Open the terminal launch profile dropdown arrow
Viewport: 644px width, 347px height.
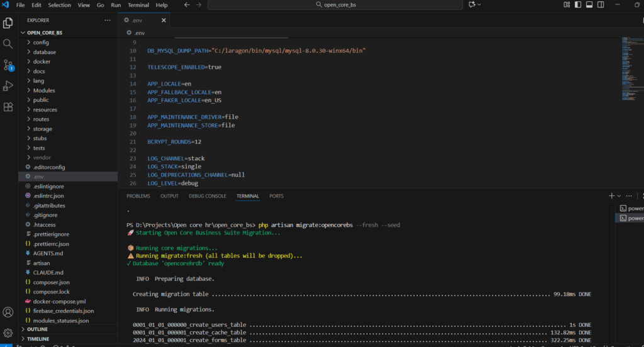point(619,196)
